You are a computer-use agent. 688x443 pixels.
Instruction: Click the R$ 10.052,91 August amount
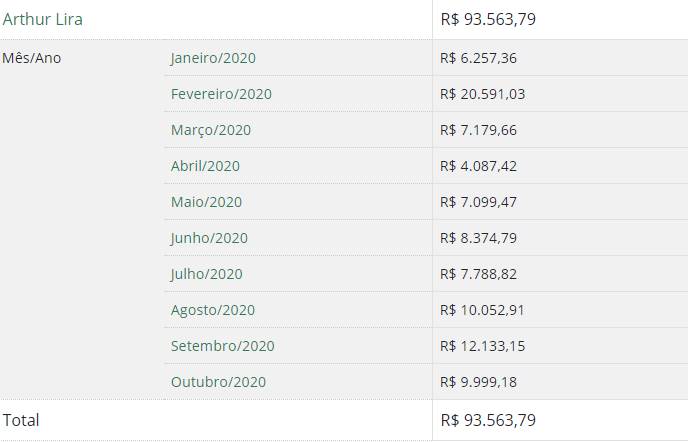click(x=482, y=310)
